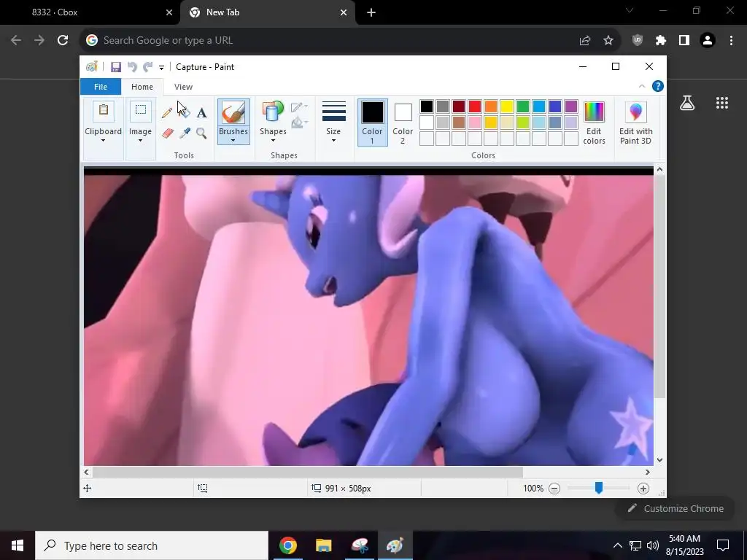Viewport: 747px width, 560px height.
Task: Switch to the Home ribbon tab
Action: (142, 87)
